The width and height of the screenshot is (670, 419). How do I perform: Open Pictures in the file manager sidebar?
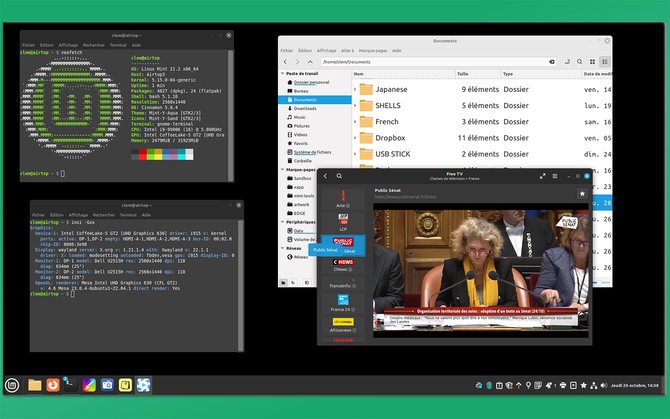301,126
